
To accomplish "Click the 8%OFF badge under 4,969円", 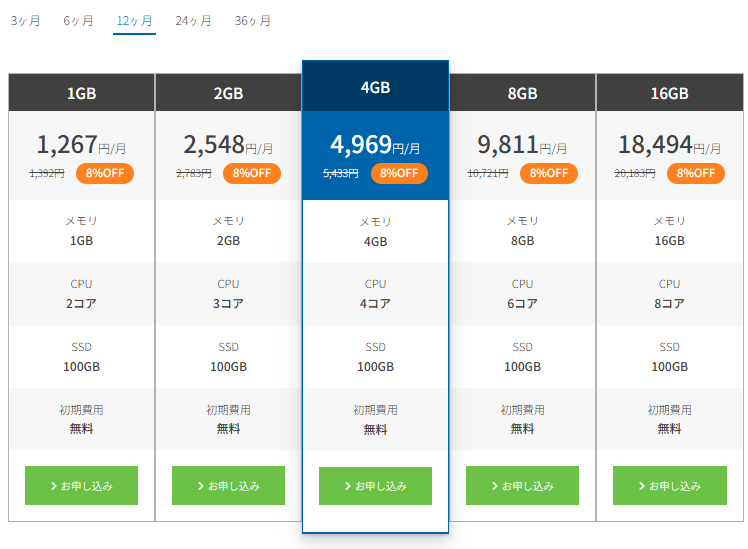I will pyautogui.click(x=398, y=173).
